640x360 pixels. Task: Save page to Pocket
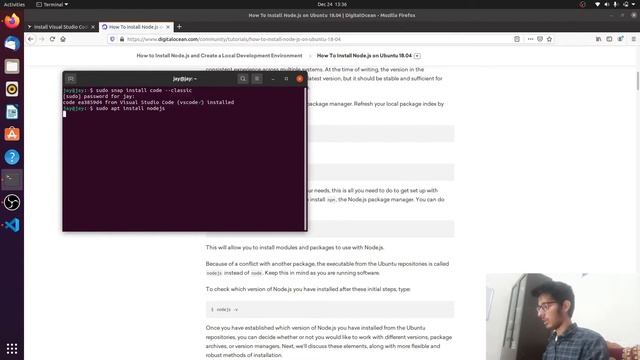(x=540, y=39)
